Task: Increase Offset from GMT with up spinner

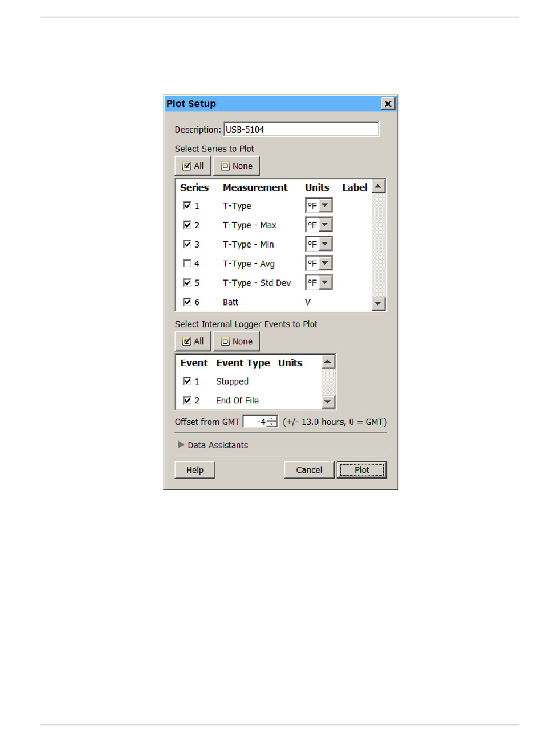Action: [x=272, y=419]
